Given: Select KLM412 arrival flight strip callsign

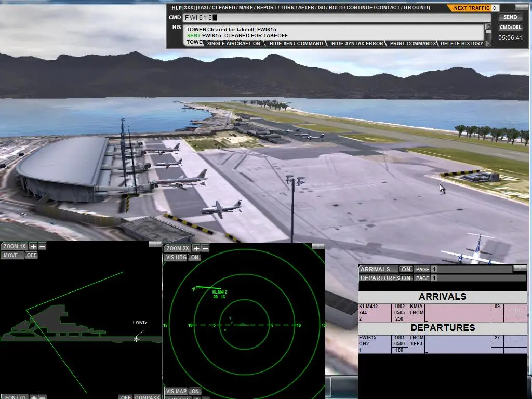Looking at the screenshot, I should pyautogui.click(x=368, y=307).
